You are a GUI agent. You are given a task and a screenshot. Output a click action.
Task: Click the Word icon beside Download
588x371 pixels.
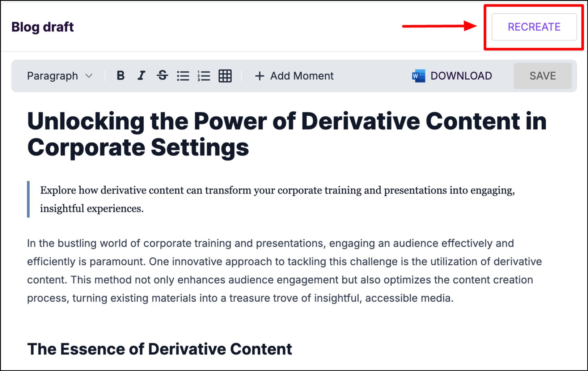[x=419, y=76]
